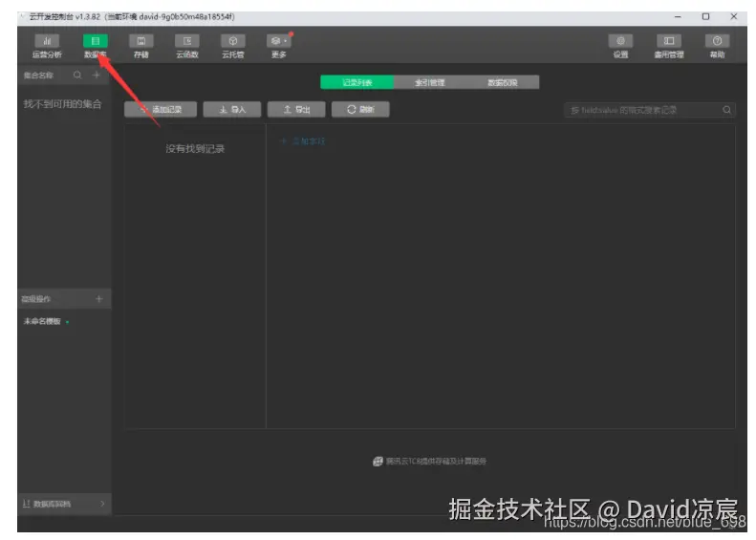The width and height of the screenshot is (756, 540).
Task: Click the 没有找到记录 message
Action: coord(195,148)
